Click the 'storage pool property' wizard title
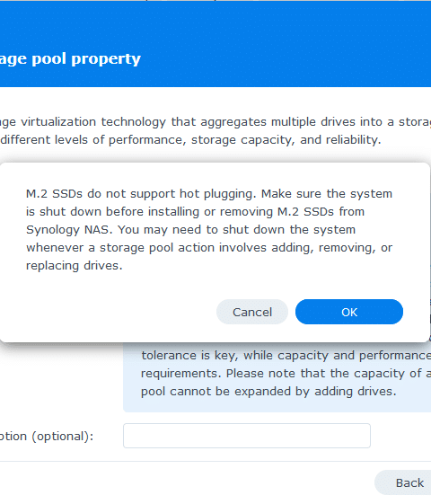This screenshot has height=504, width=431. tap(70, 59)
